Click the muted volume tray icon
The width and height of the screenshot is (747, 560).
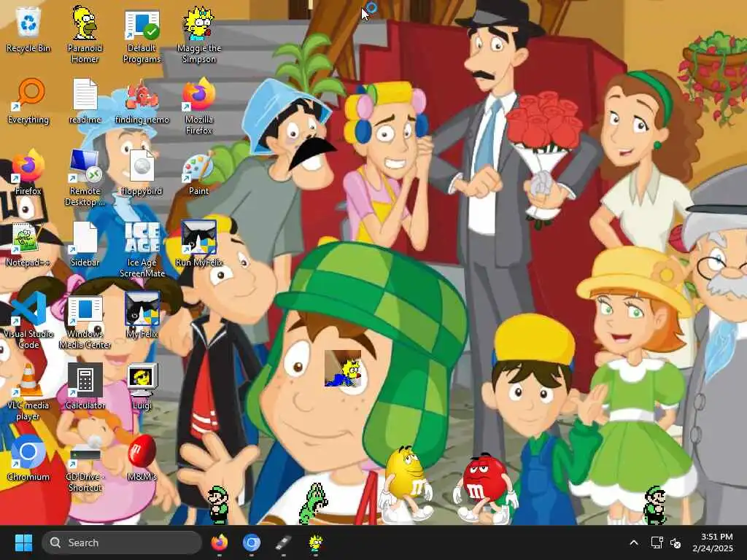pos(675,542)
